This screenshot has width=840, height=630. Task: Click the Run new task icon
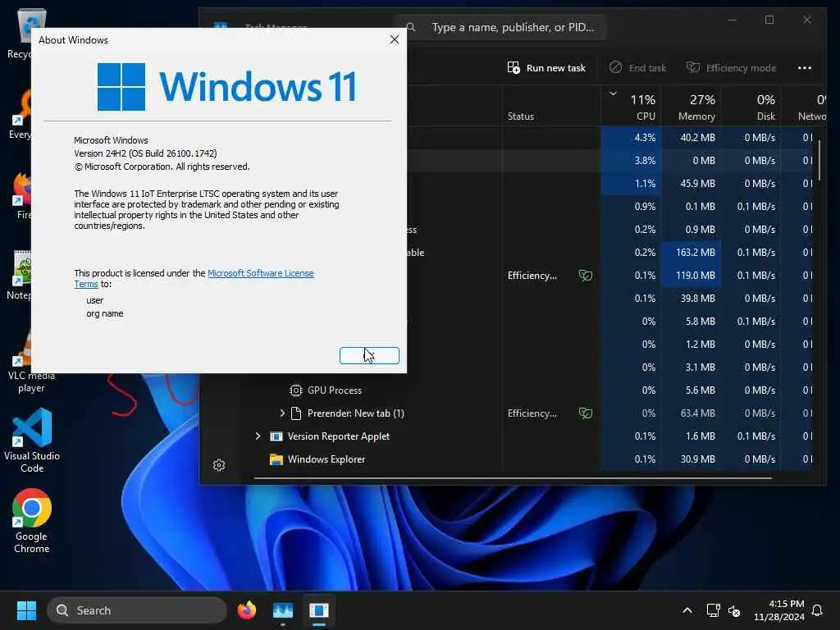[x=514, y=68]
